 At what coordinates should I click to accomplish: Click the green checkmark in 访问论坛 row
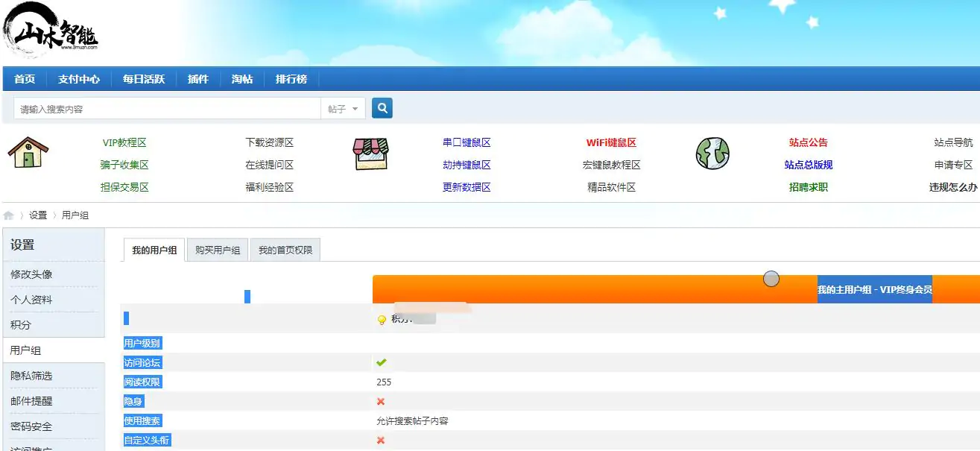click(381, 362)
